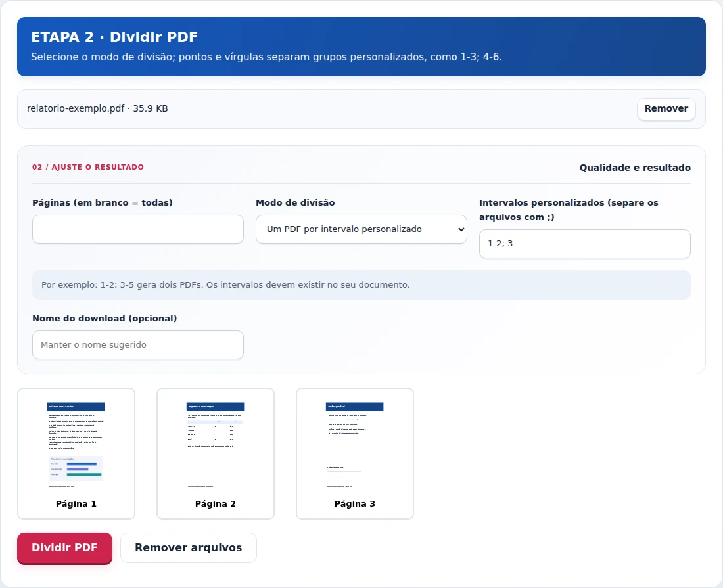Focus the Páginas (em branco = todas) field
This screenshot has height=588, width=723.
click(x=138, y=229)
